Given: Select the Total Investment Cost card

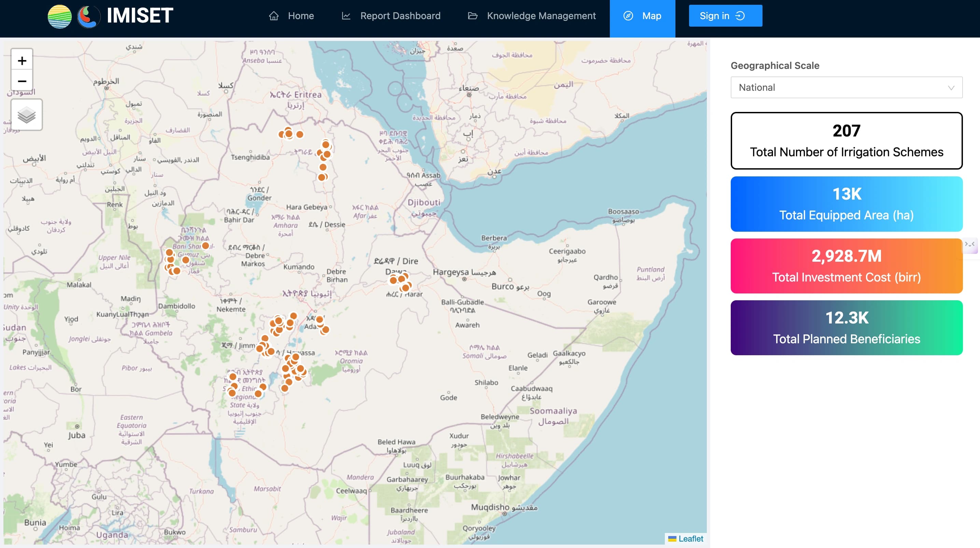Looking at the screenshot, I should [x=846, y=266].
